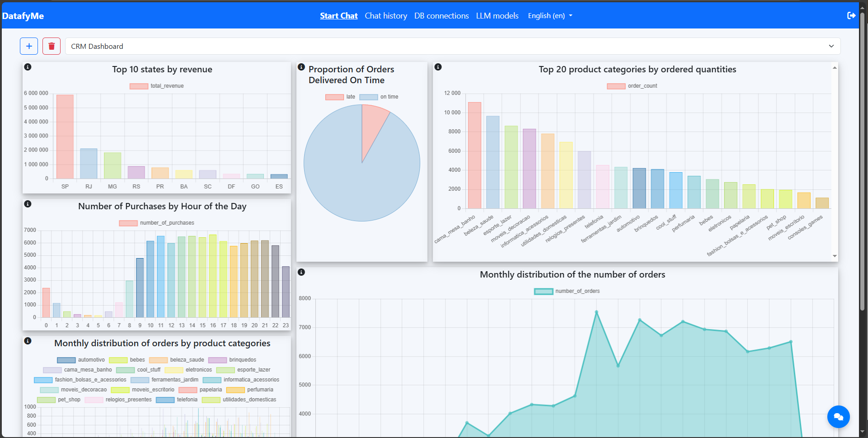The image size is (868, 438).
Task: Toggle the late legend item in pie chart
Action: pos(340,97)
